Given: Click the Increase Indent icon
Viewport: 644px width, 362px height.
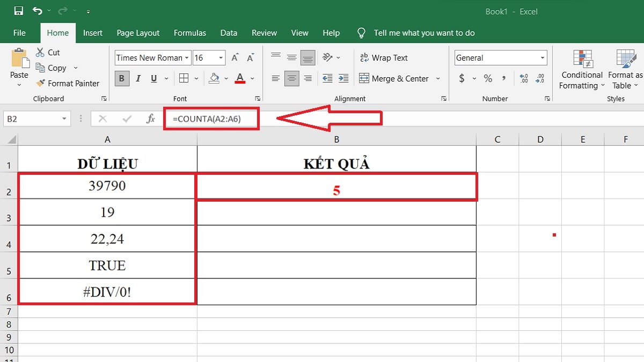Looking at the screenshot, I should (x=343, y=78).
